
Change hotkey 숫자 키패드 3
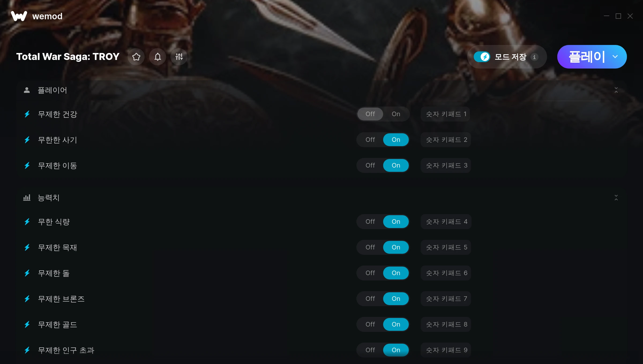tap(446, 165)
